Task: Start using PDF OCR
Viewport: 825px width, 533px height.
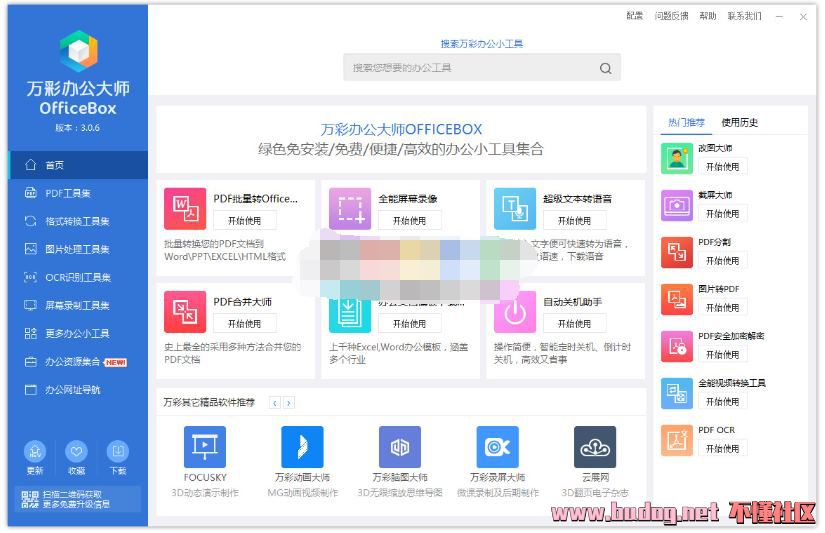Action: [x=722, y=448]
